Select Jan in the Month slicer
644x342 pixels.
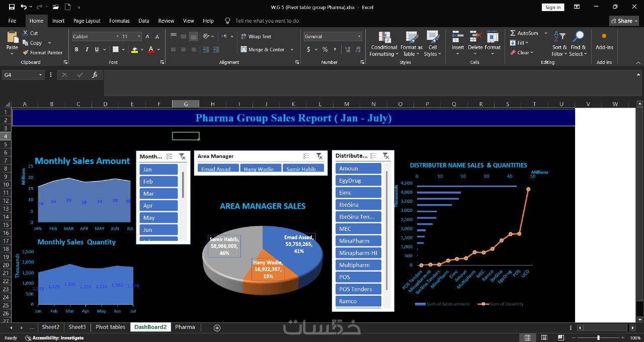158,169
